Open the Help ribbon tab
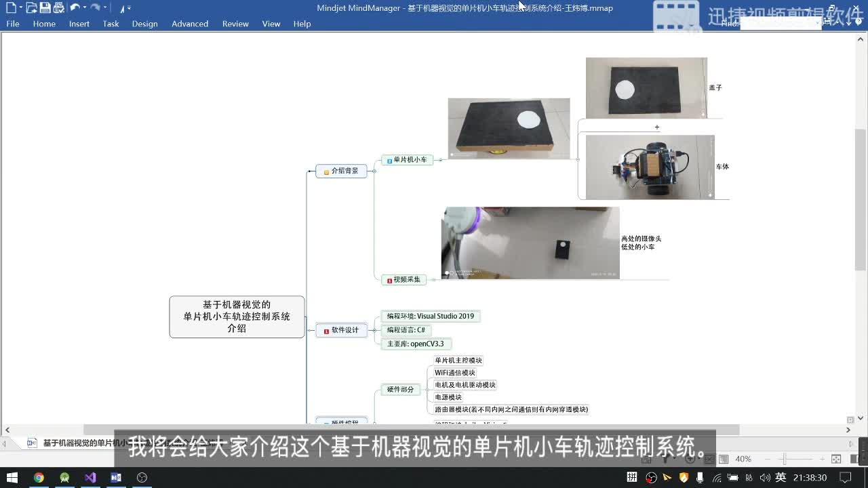 point(302,24)
